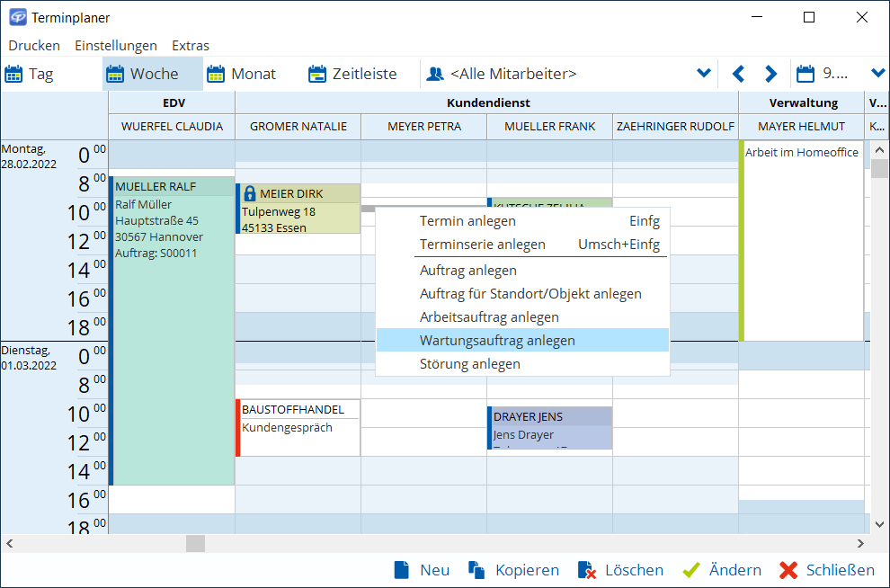Go to previous week arrow
This screenshot has width=890, height=588.
tap(738, 74)
